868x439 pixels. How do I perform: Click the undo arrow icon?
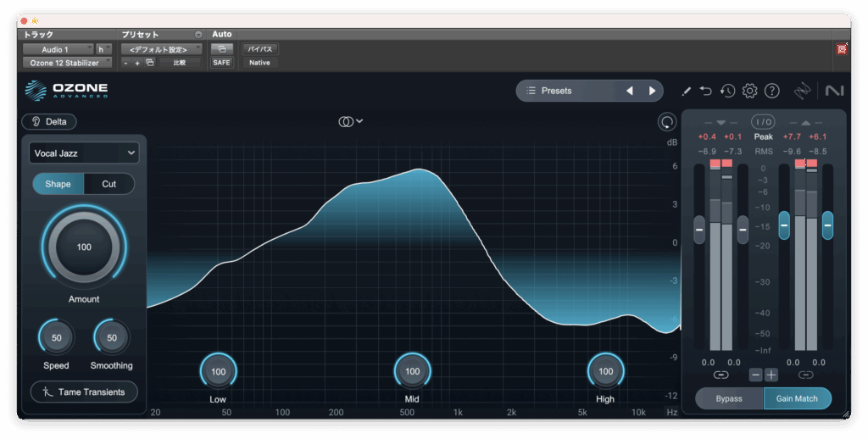click(x=706, y=91)
